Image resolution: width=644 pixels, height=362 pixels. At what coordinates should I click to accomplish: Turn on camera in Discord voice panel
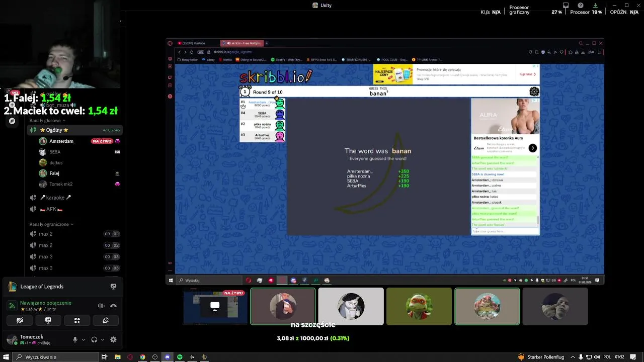coord(20,320)
